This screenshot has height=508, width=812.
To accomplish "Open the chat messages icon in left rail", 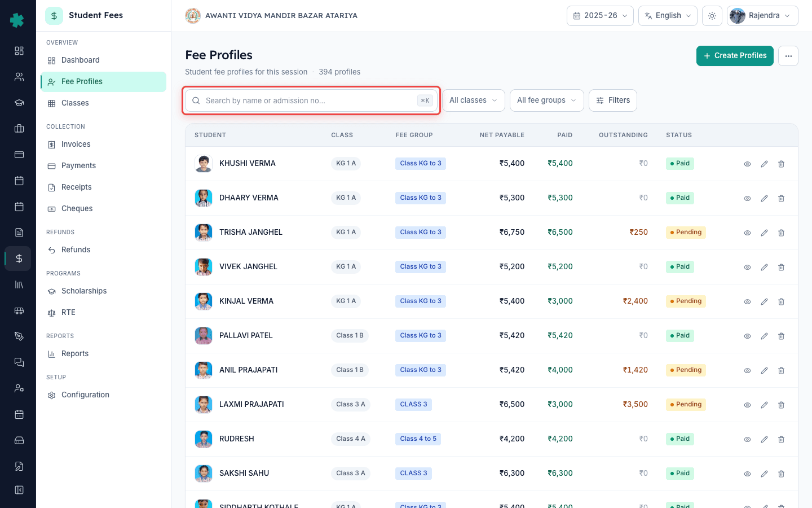I will [x=19, y=362].
